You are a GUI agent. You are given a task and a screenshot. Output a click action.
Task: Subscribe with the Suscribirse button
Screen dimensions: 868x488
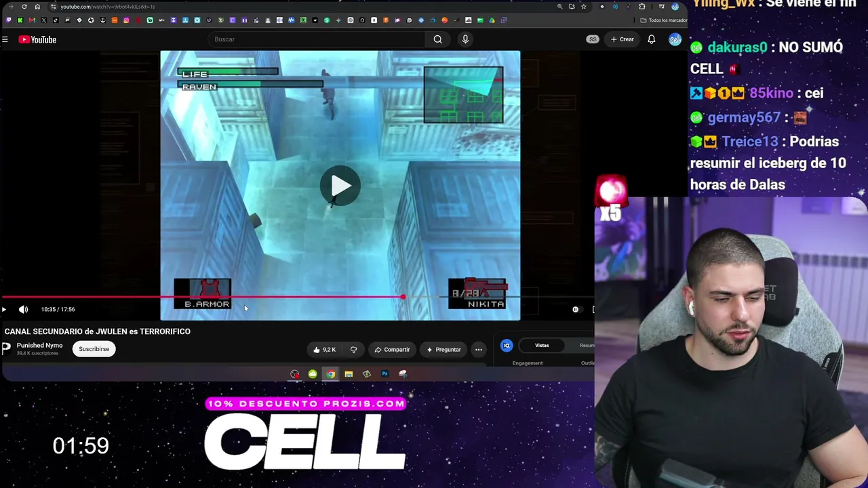pos(94,349)
